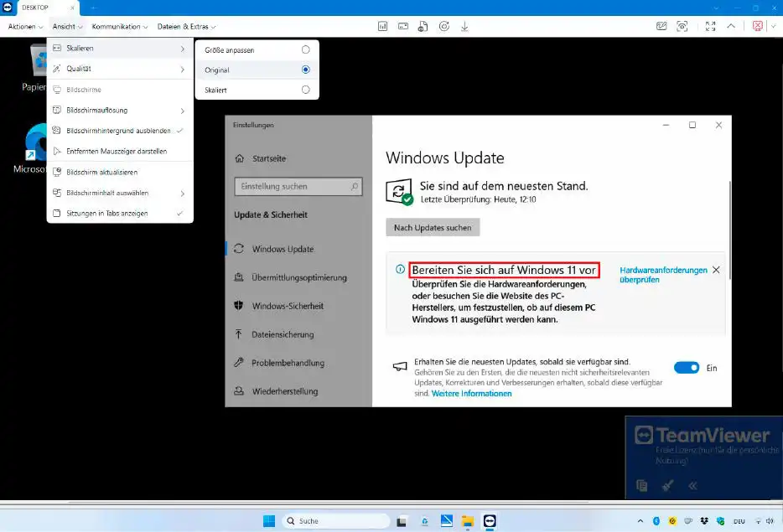Turn off the updates toggle labeled Ein

pos(686,367)
